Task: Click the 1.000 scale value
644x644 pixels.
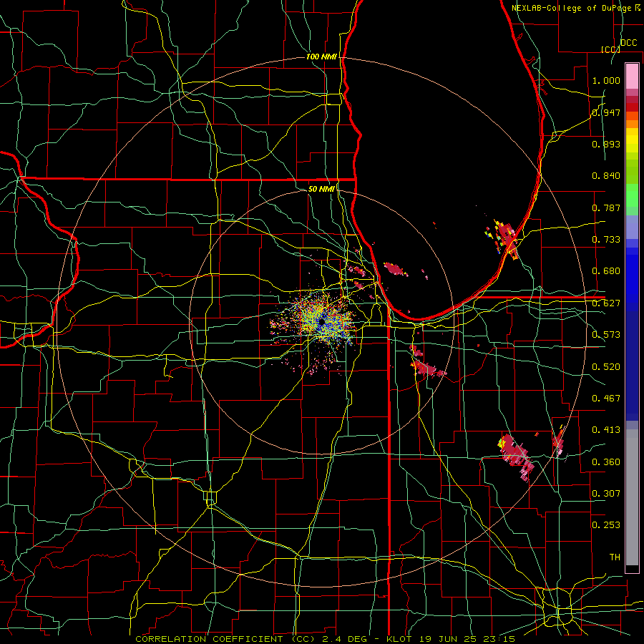Action: pos(606,80)
